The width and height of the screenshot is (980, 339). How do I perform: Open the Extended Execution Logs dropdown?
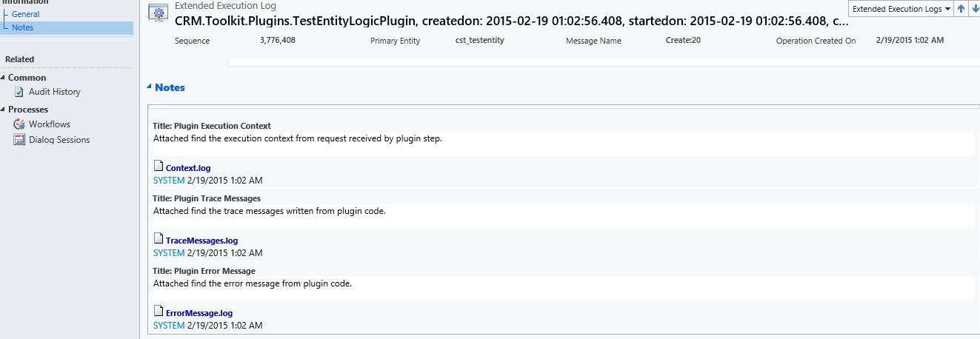pyautogui.click(x=901, y=10)
